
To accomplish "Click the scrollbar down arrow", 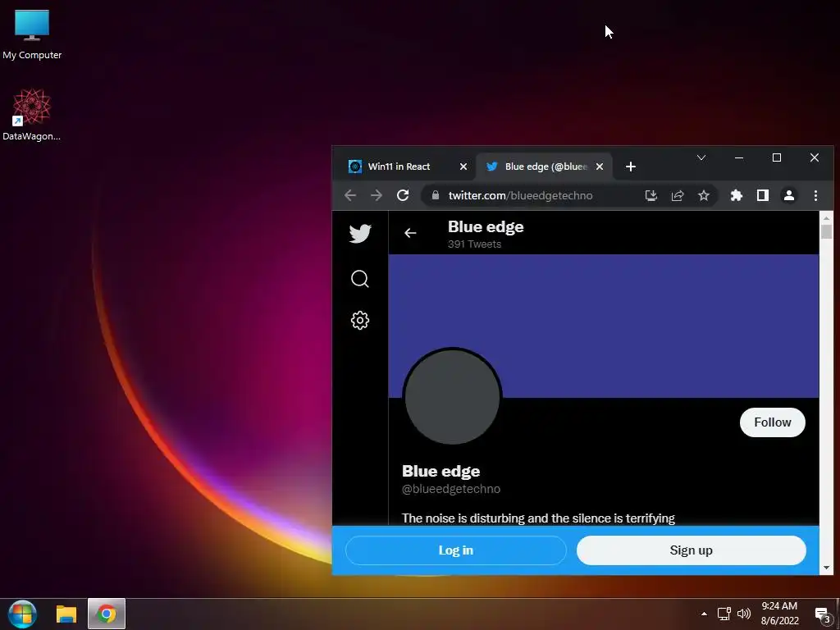I will click(826, 568).
